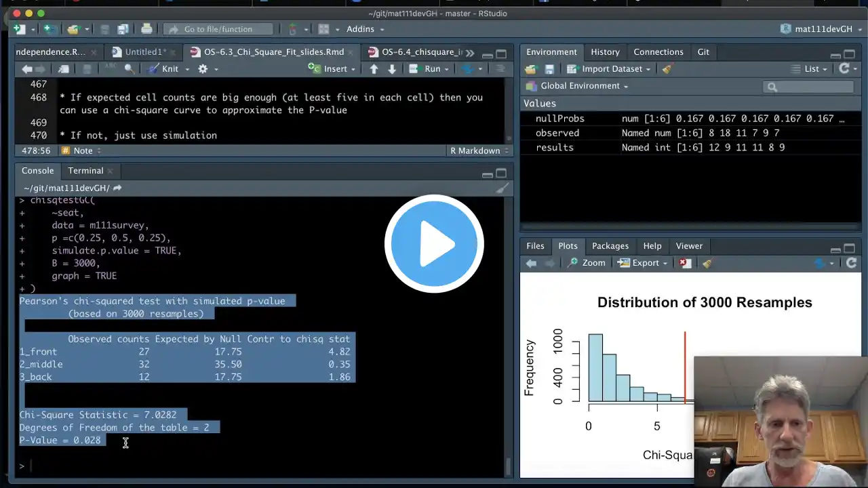Open the Addins dropdown

tap(365, 29)
